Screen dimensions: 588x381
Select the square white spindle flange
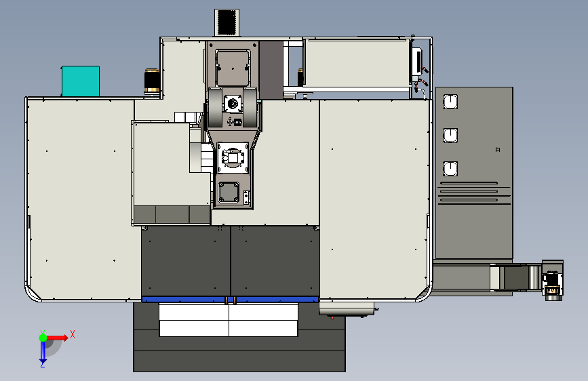[233, 157]
